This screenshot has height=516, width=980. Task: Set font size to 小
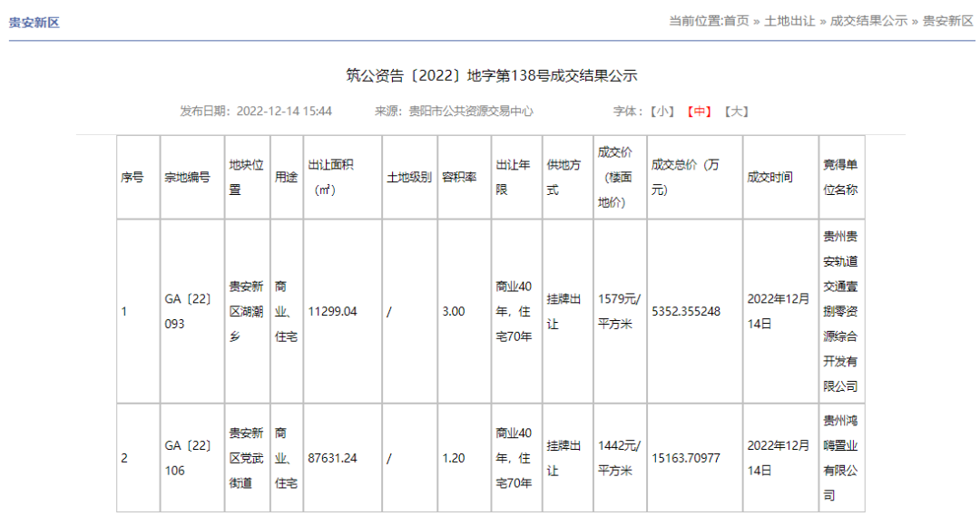point(661,112)
